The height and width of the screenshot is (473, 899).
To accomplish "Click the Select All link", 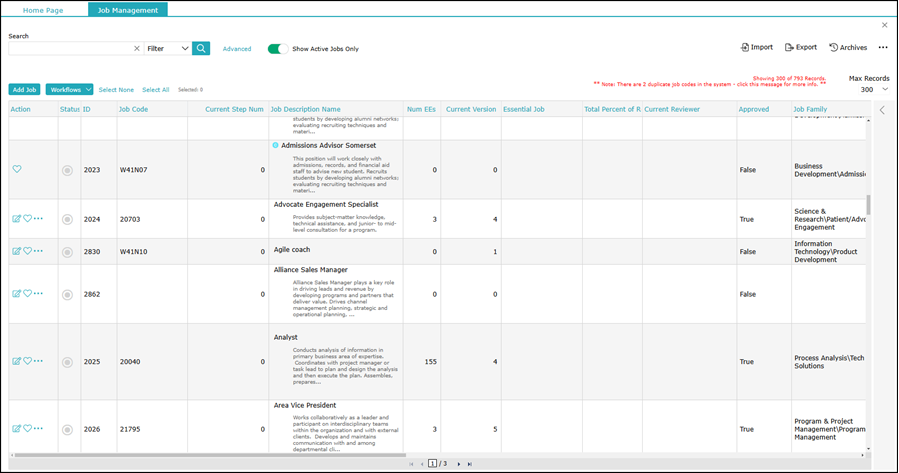I will point(155,90).
